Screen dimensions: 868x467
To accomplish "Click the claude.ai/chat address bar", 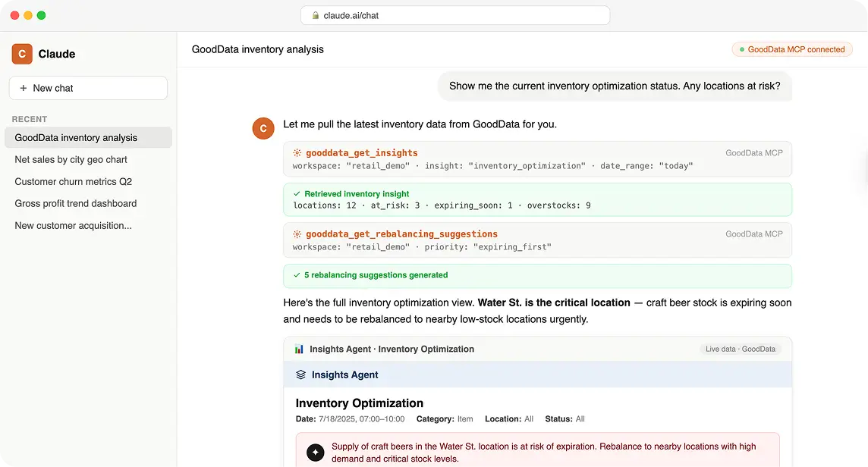I will pyautogui.click(x=455, y=15).
